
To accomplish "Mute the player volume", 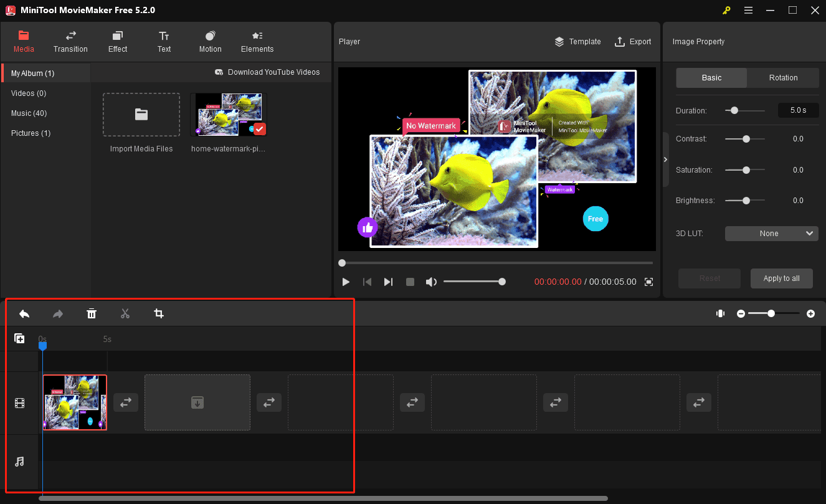I will (x=431, y=282).
